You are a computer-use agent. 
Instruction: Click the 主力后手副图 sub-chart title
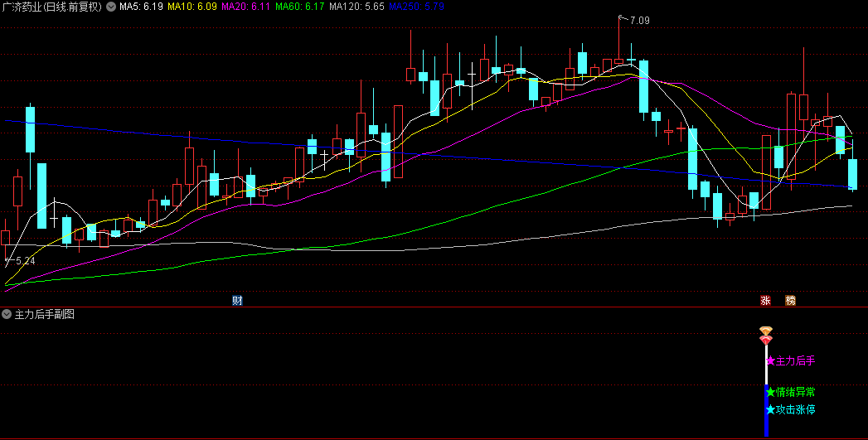[x=44, y=314]
